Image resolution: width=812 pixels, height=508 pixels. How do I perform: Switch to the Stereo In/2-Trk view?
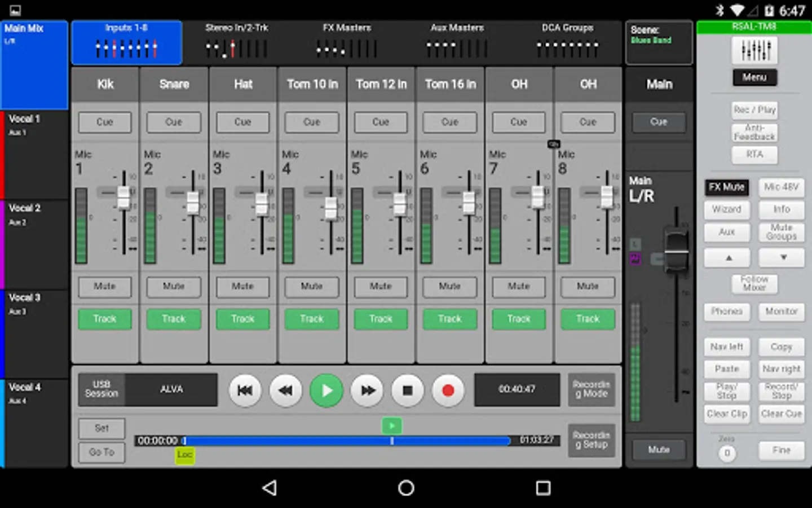coord(236,43)
